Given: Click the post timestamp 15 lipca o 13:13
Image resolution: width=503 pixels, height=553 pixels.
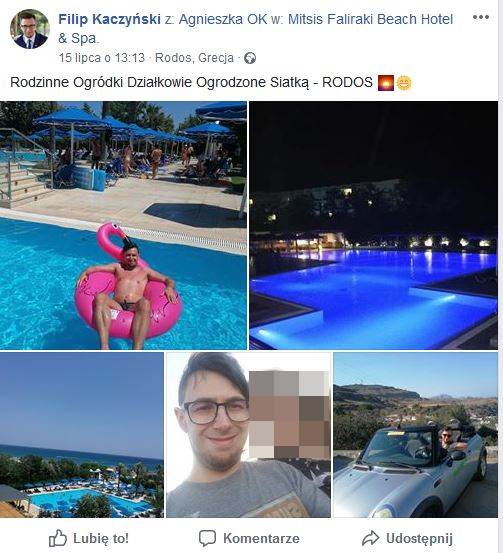Looking at the screenshot, I should point(102,57).
